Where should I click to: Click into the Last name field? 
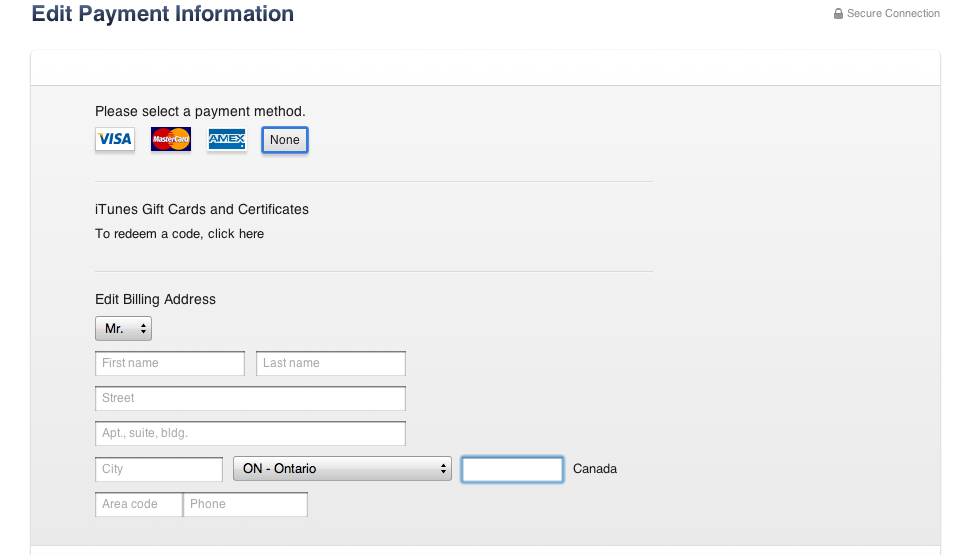(331, 363)
